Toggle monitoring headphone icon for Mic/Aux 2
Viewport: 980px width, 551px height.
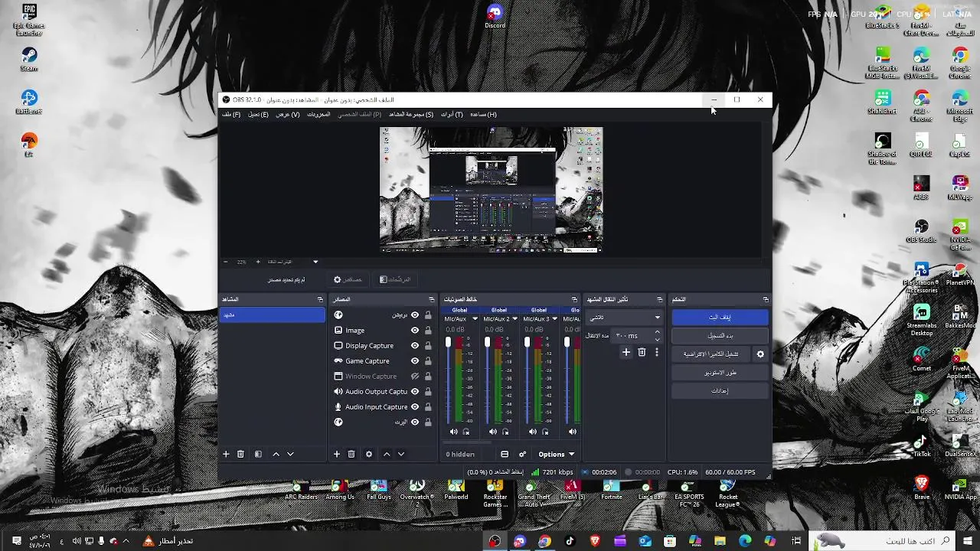coord(505,432)
